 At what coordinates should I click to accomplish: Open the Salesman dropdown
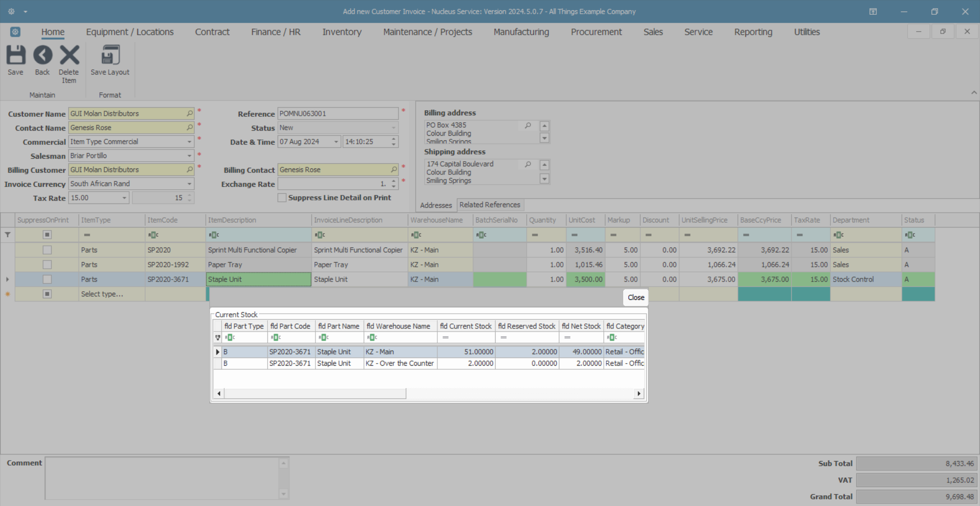click(x=189, y=156)
